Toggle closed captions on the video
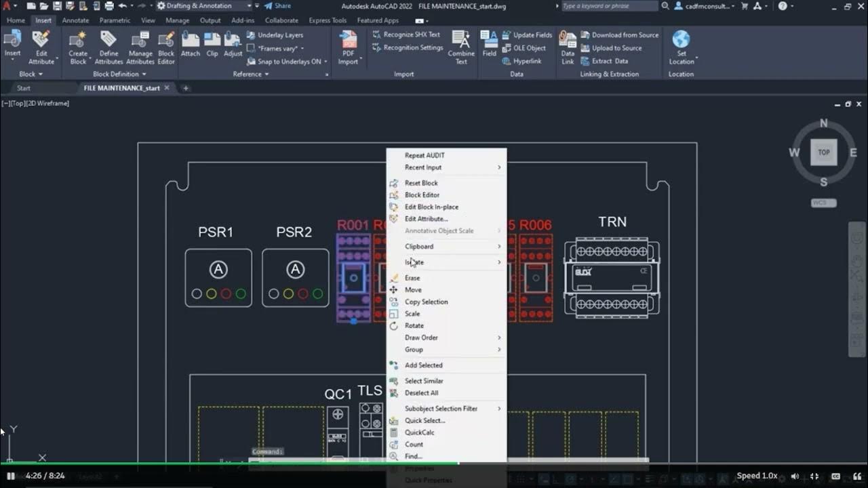Image resolution: width=868 pixels, height=488 pixels. click(836, 476)
